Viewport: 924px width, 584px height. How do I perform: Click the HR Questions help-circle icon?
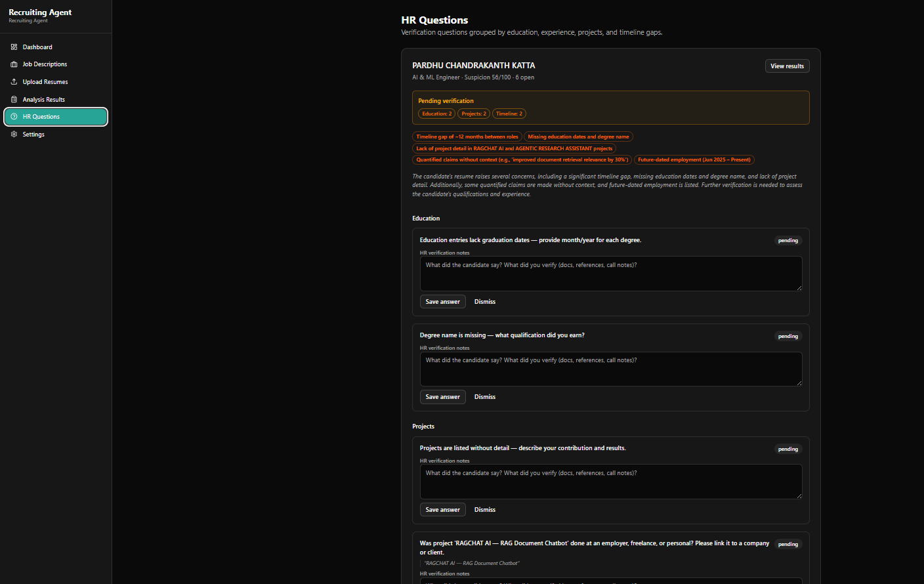pyautogui.click(x=14, y=117)
